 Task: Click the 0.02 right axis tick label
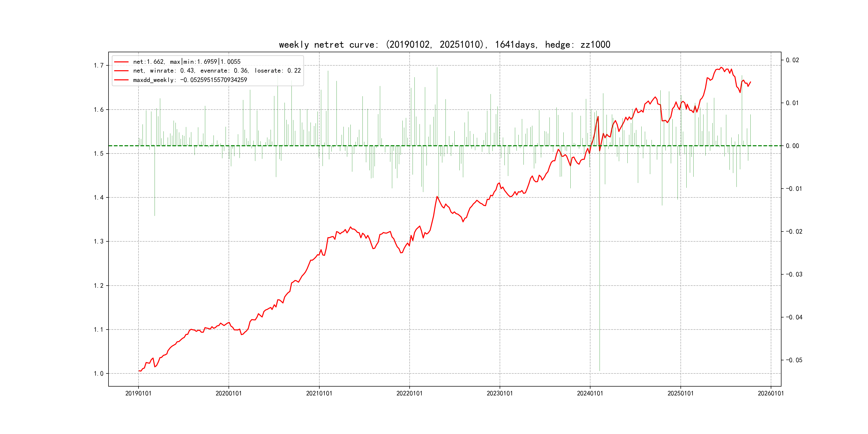tap(792, 60)
